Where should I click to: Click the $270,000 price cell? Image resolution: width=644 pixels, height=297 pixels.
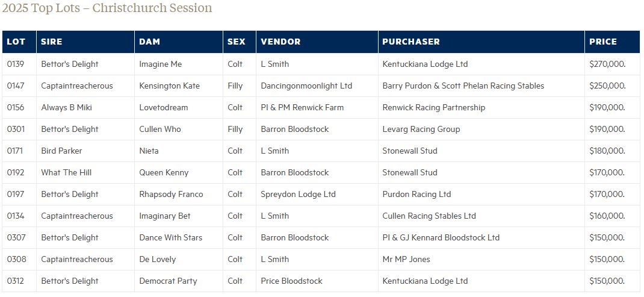607,64
